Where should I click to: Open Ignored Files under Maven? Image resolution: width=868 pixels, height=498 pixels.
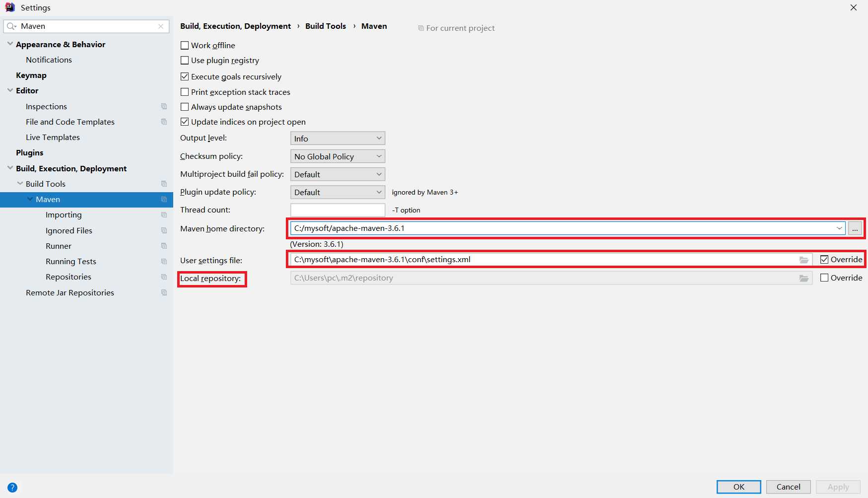(x=69, y=230)
